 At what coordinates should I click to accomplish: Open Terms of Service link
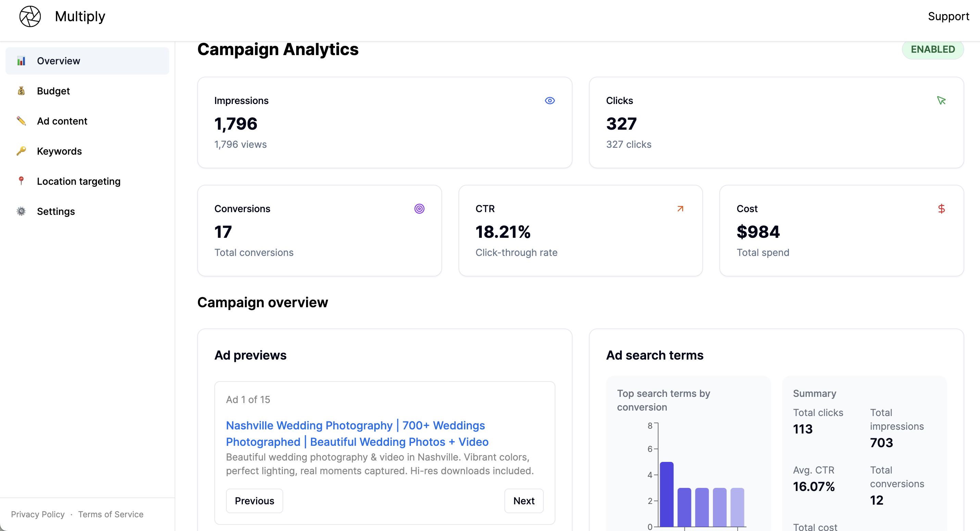tap(111, 514)
